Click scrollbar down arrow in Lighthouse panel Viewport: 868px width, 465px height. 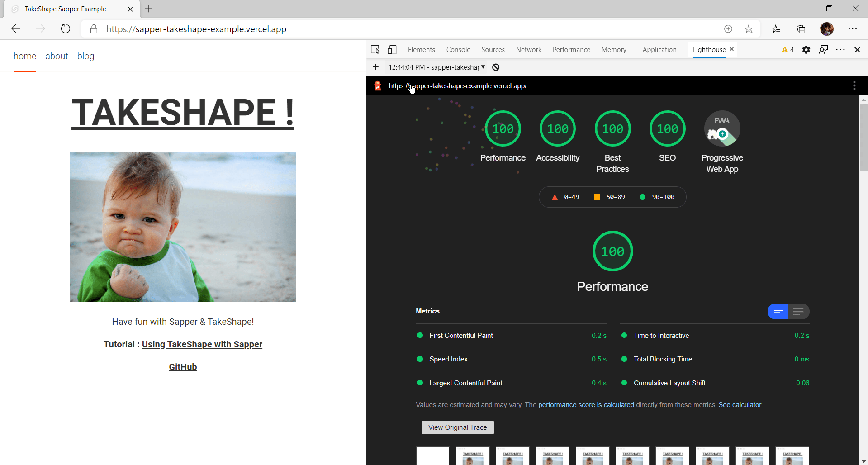pos(863,461)
